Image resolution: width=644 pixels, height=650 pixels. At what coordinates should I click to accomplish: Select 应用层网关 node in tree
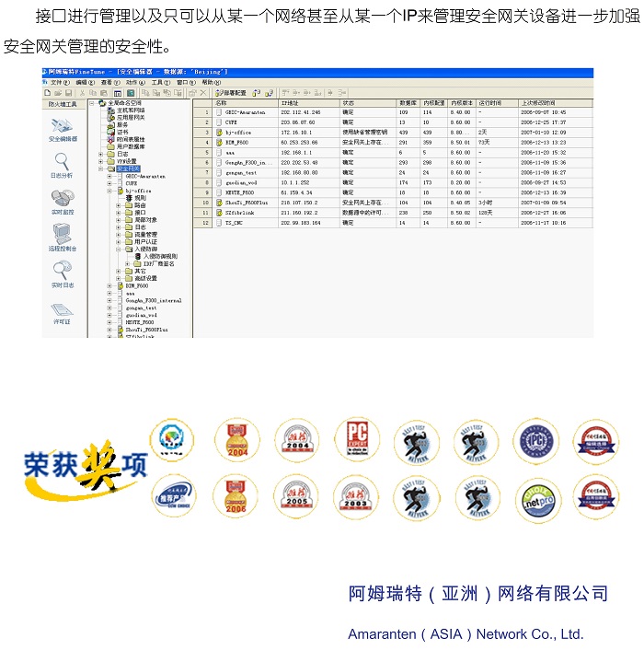tap(126, 118)
